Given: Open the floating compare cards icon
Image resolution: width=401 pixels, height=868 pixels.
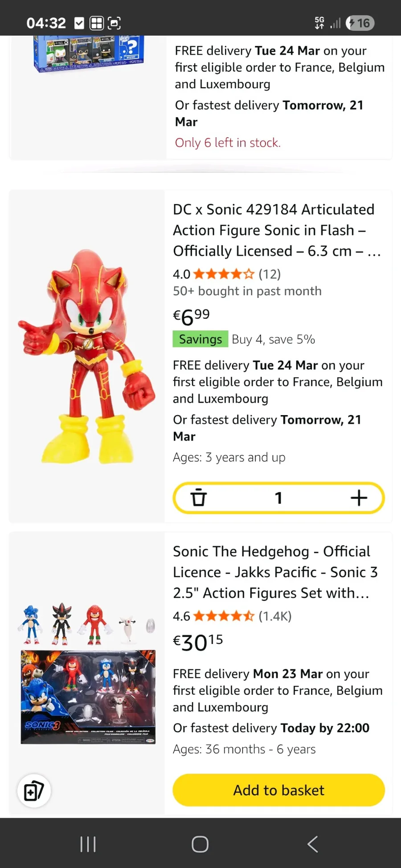Looking at the screenshot, I should tap(34, 791).
